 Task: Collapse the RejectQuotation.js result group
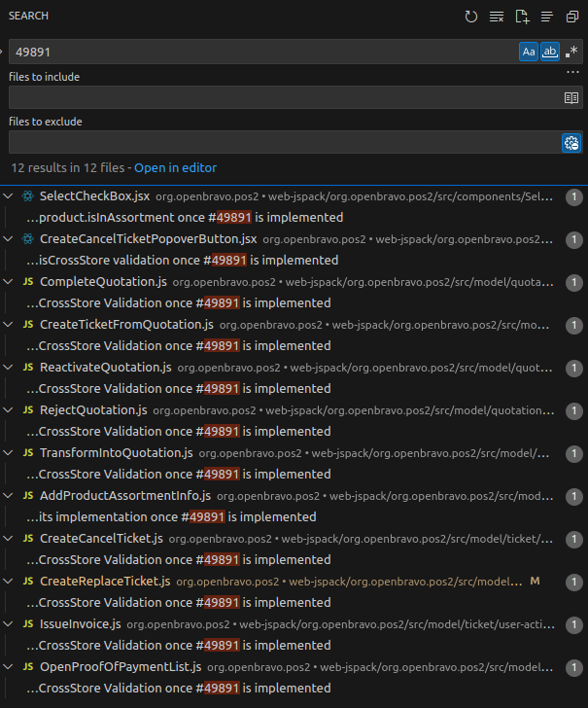pyautogui.click(x=9, y=410)
